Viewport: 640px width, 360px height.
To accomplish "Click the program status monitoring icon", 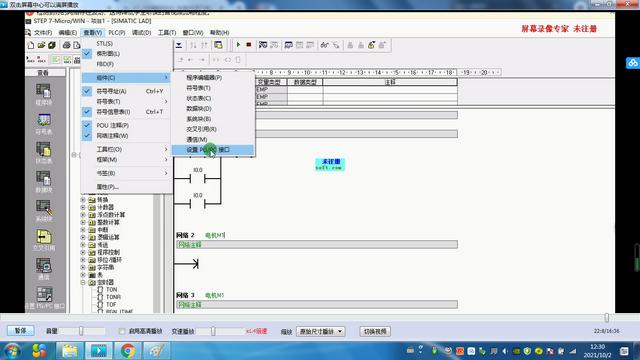I will coord(263,45).
